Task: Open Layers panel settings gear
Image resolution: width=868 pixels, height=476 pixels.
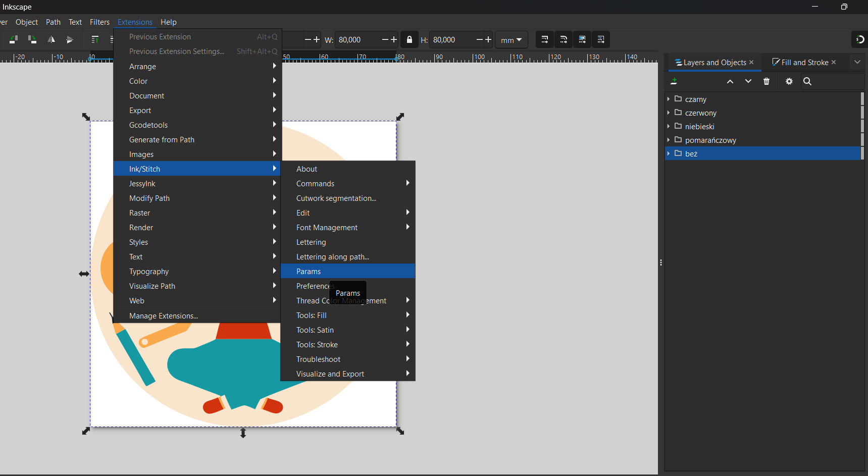Action: click(x=789, y=81)
